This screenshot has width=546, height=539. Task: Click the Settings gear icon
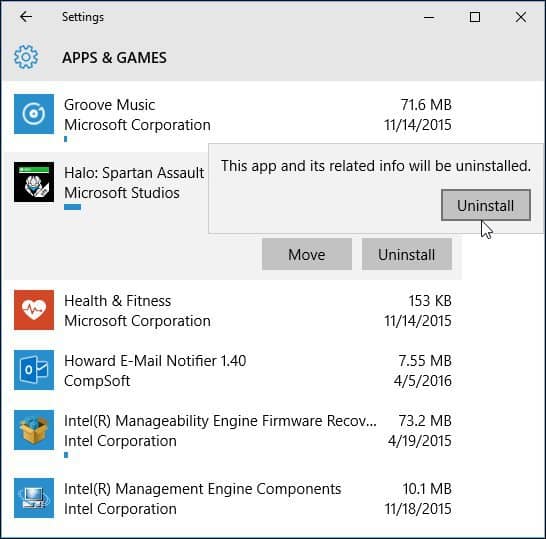click(x=26, y=57)
